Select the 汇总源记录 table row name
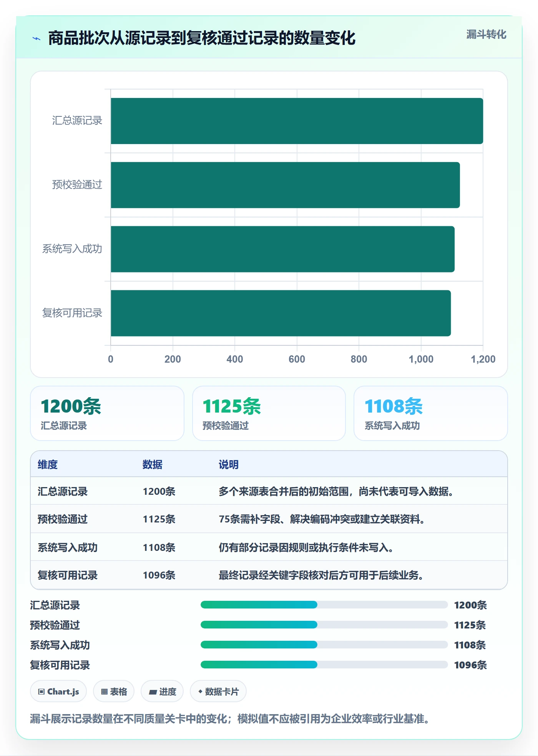Screen dimensions: 538x756 click(x=63, y=491)
